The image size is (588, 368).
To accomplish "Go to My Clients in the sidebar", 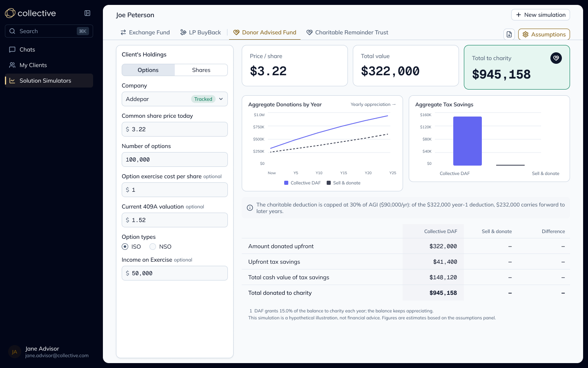I will (49, 65).
